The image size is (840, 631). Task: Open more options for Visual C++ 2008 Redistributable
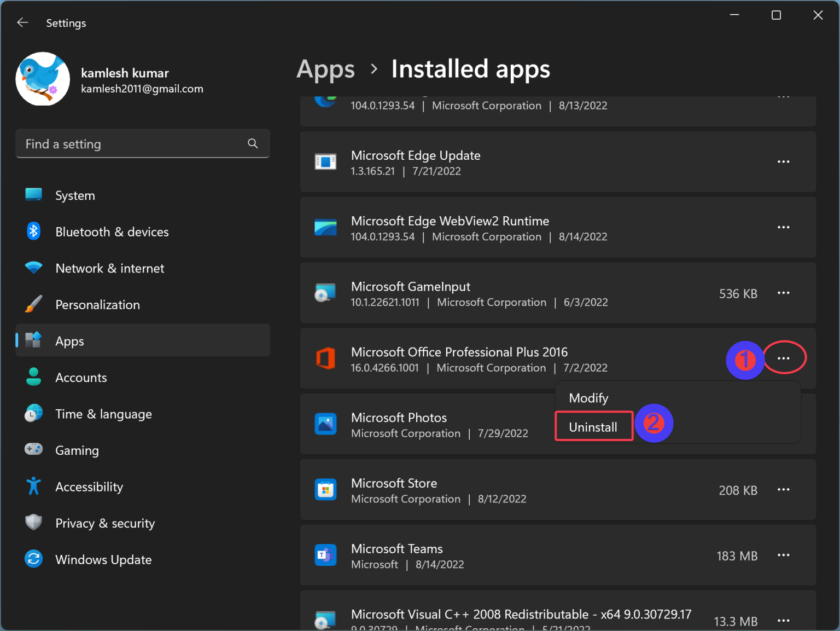(x=783, y=621)
